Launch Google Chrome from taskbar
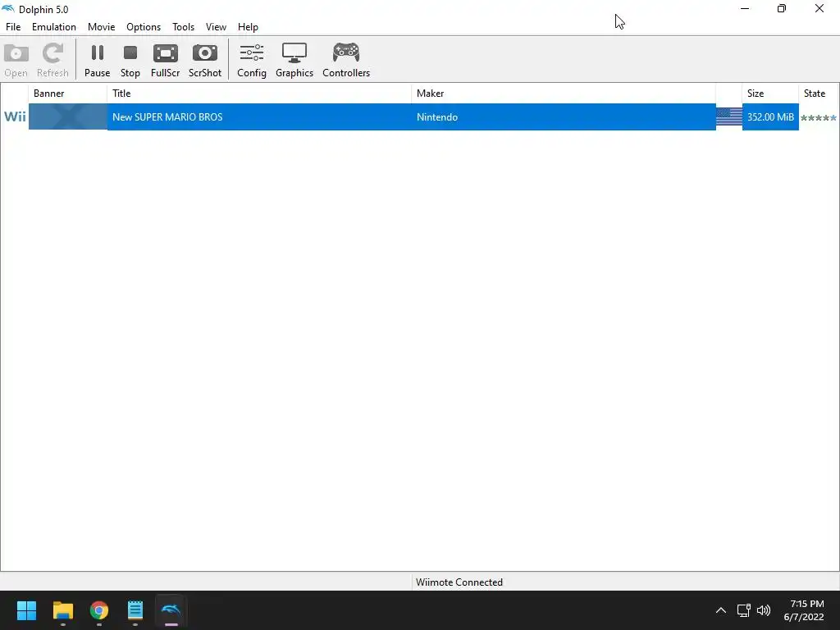Image resolution: width=840 pixels, height=630 pixels. coord(99,610)
